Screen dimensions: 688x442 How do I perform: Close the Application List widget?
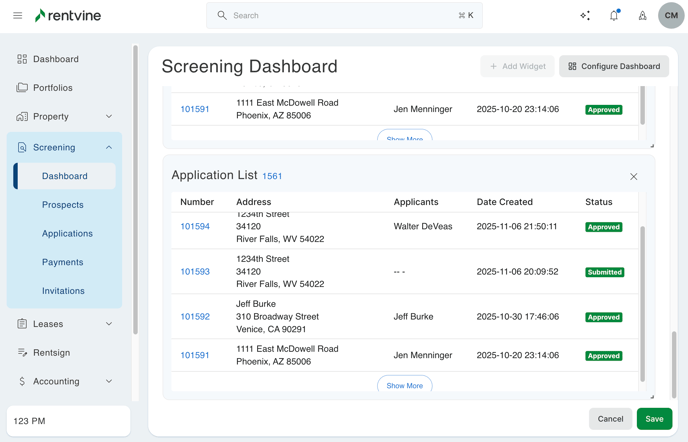[633, 177]
